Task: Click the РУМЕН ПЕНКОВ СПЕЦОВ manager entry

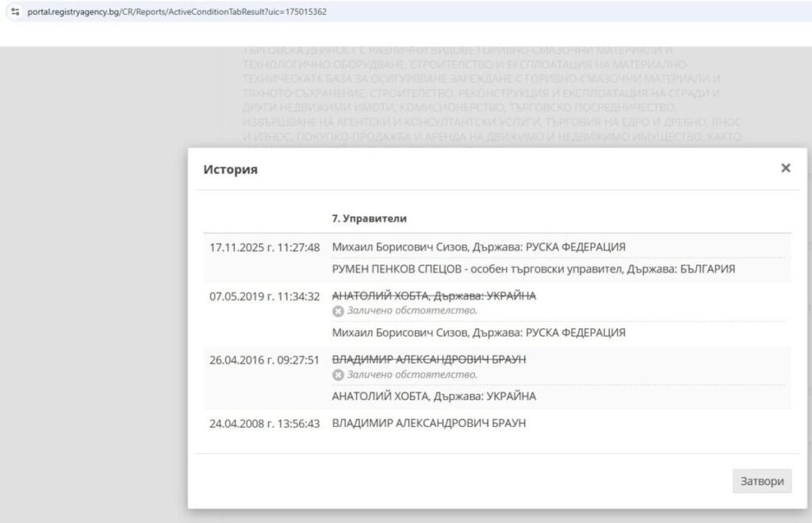Action: (x=533, y=269)
